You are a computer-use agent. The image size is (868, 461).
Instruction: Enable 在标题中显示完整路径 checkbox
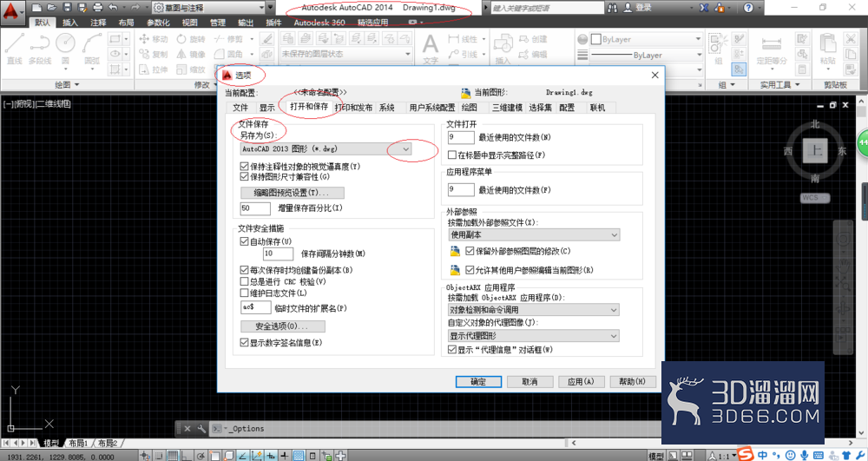pyautogui.click(x=452, y=155)
